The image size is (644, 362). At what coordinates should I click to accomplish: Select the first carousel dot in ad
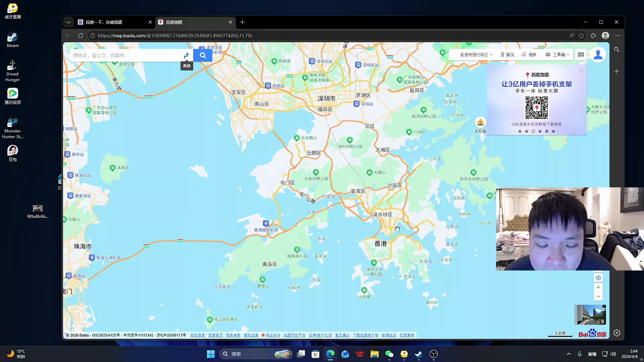coord(520,131)
